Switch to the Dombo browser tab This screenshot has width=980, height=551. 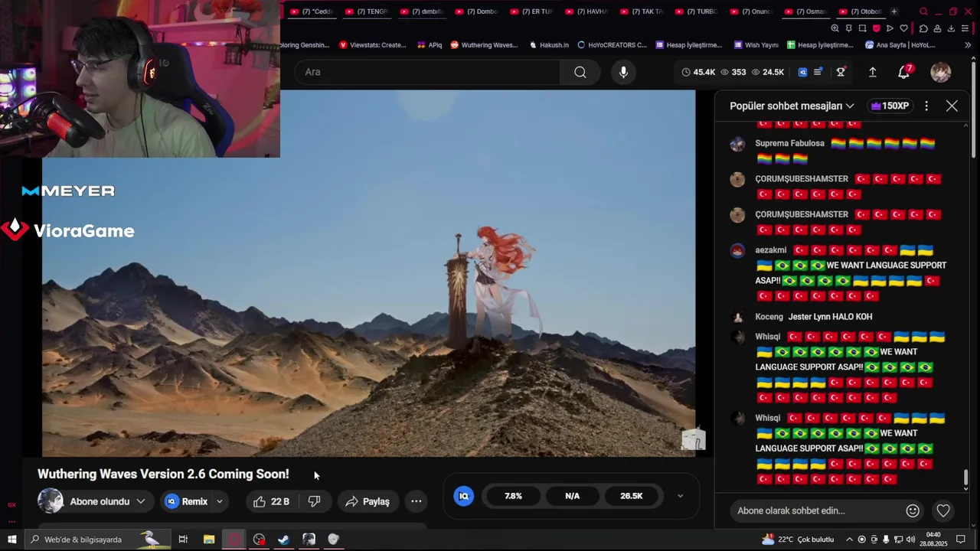point(476,11)
